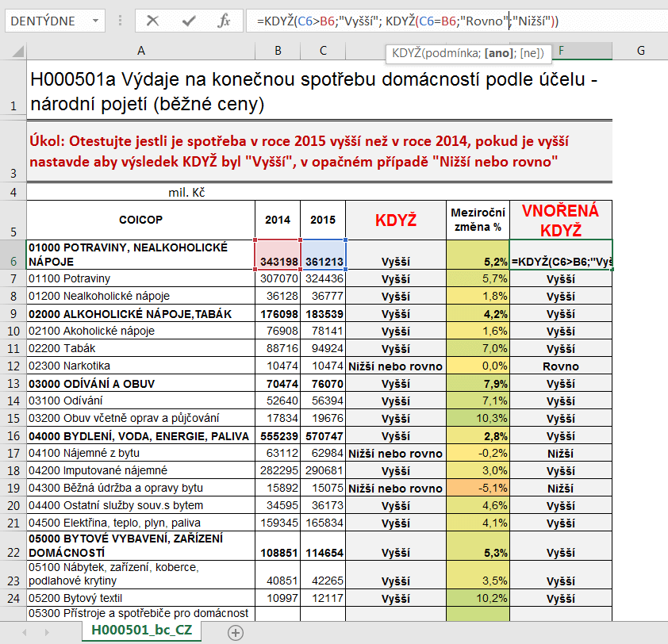This screenshot has width=668, height=644.
Task: Add a new sheet with plus button
Action: point(235,632)
